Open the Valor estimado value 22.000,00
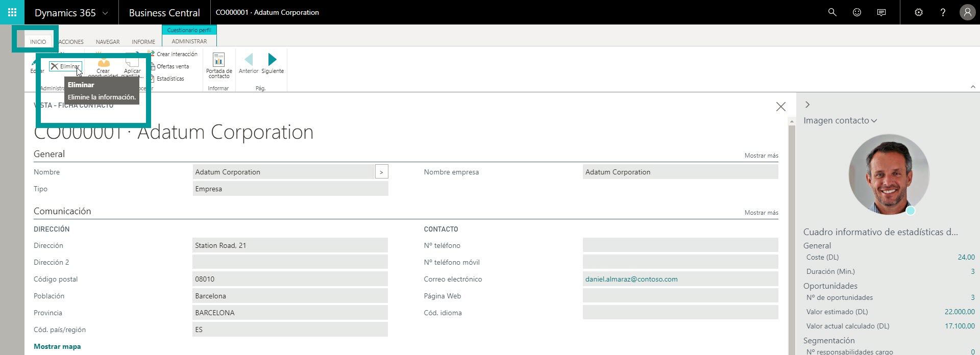 pyautogui.click(x=960, y=312)
